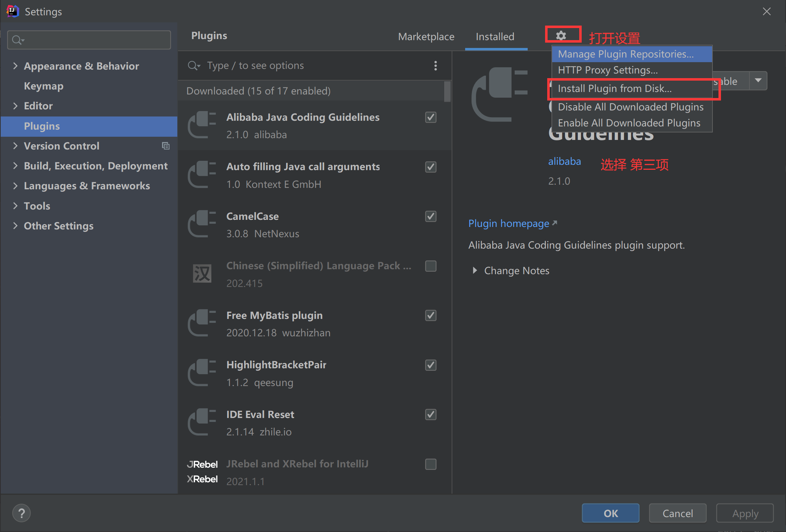Switch to the Marketplace tab
786x532 pixels.
[x=426, y=37]
